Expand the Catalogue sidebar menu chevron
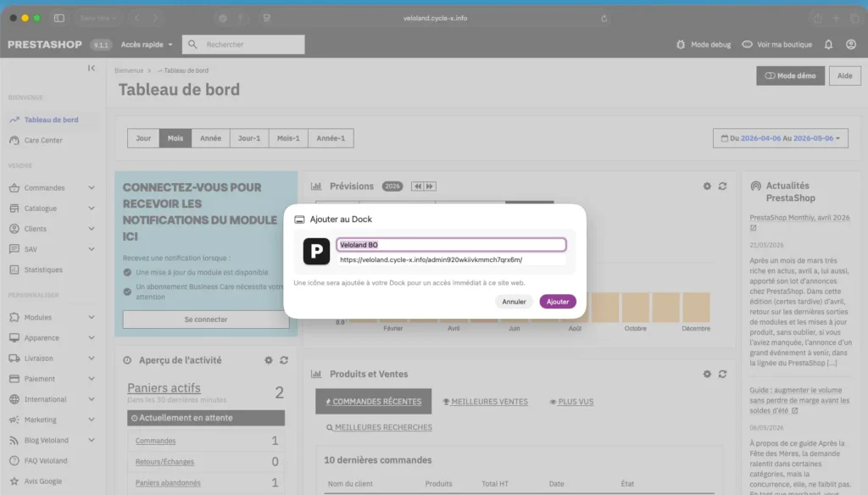The width and height of the screenshot is (868, 495). point(92,209)
